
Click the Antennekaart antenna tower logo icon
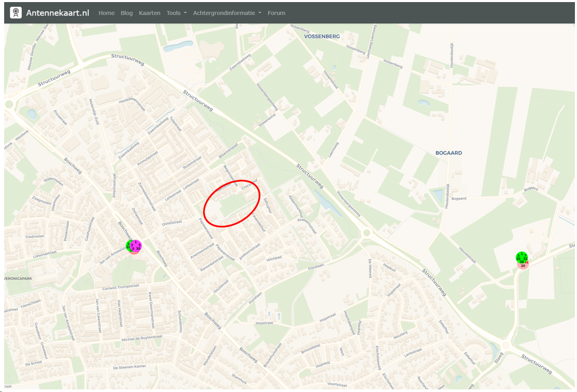(x=16, y=13)
